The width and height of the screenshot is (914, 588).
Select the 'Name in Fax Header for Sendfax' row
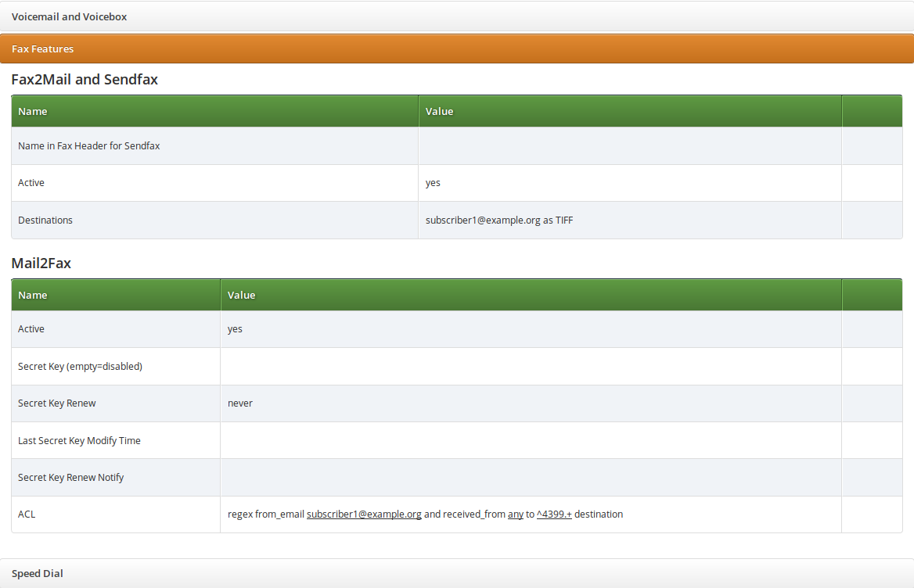pos(89,145)
